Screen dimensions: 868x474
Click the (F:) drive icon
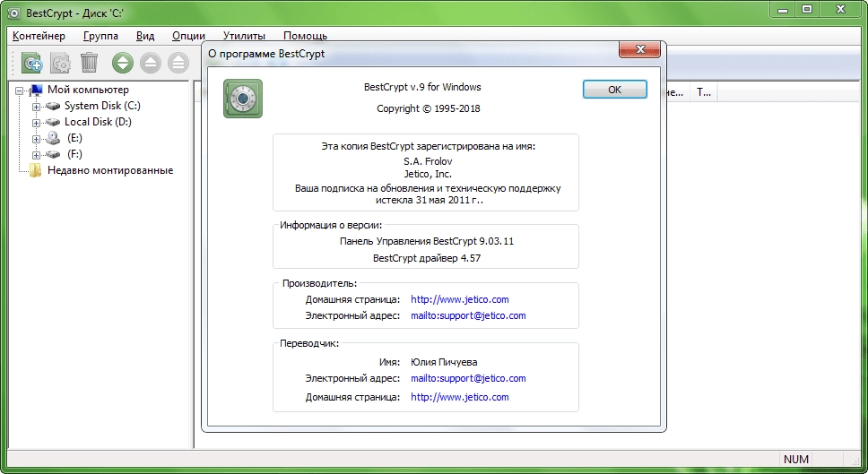(53, 154)
